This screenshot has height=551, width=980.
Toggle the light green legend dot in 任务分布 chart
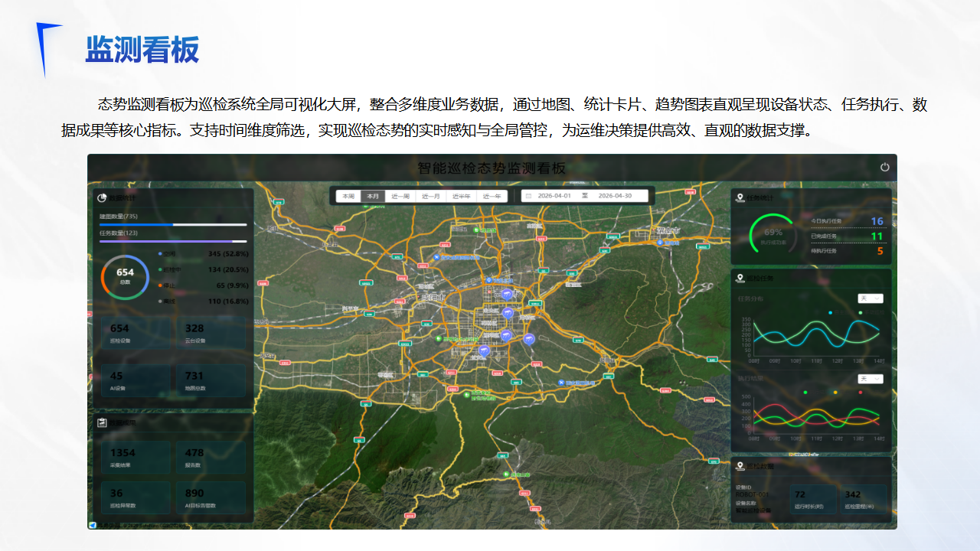point(860,312)
